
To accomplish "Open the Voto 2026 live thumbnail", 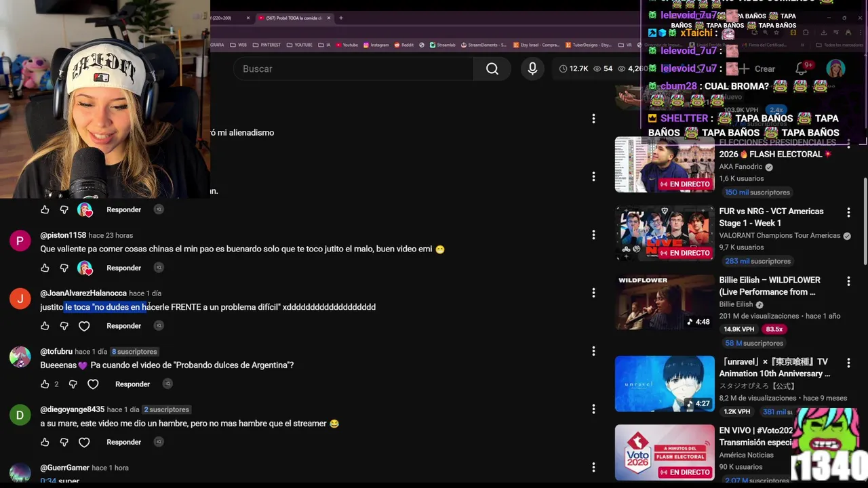I will pos(665,452).
